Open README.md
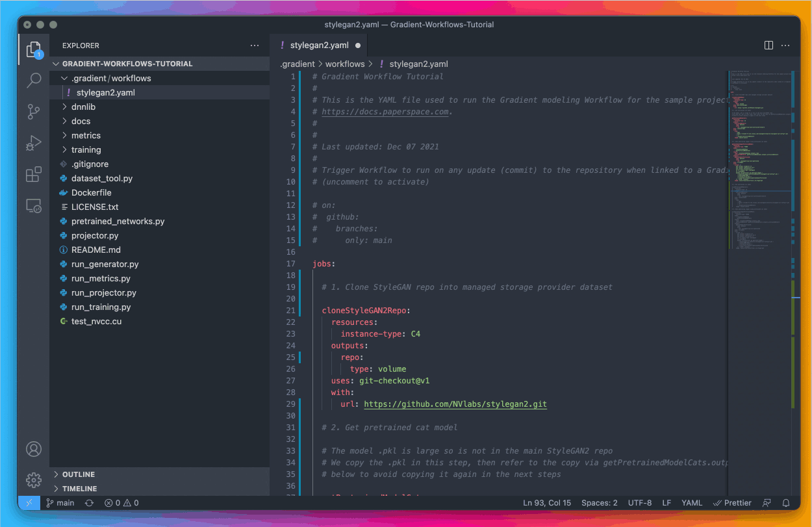The image size is (812, 527). pos(160,250)
